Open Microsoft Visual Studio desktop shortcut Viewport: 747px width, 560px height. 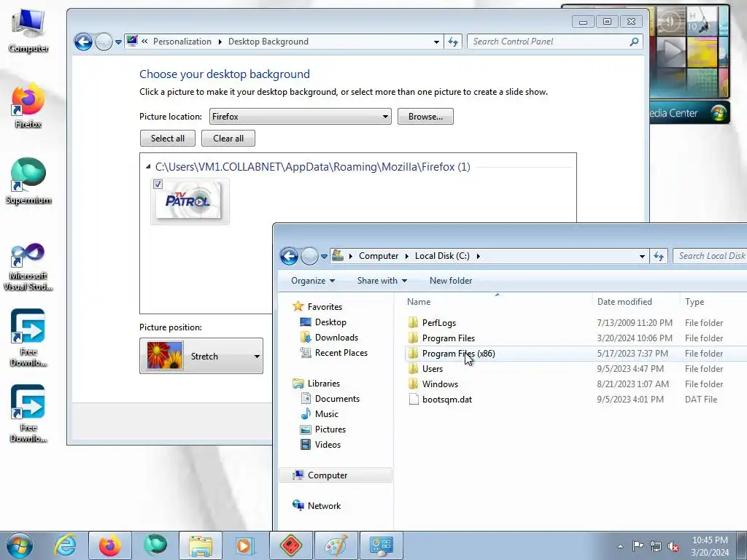point(28,267)
